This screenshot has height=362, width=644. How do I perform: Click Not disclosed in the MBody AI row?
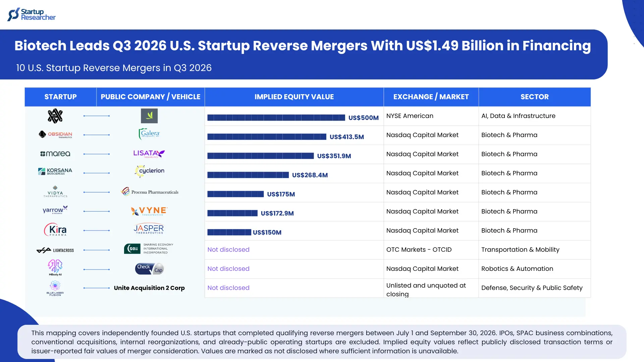click(228, 269)
